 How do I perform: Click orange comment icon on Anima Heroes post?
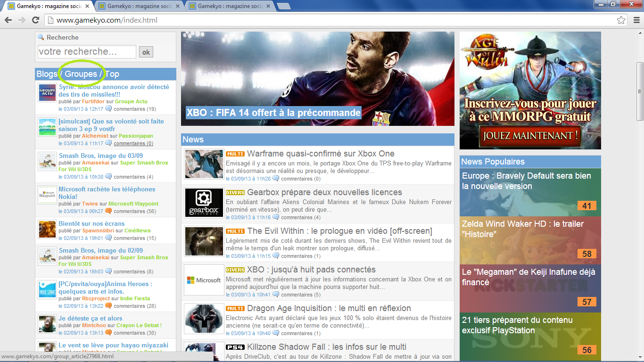pyautogui.click(x=108, y=306)
